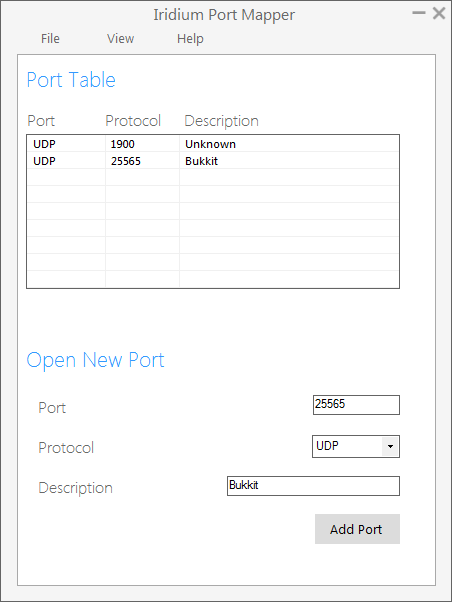This screenshot has width=452, height=602.
Task: Select the UDP 1900 Unknown table row
Action: (x=213, y=144)
